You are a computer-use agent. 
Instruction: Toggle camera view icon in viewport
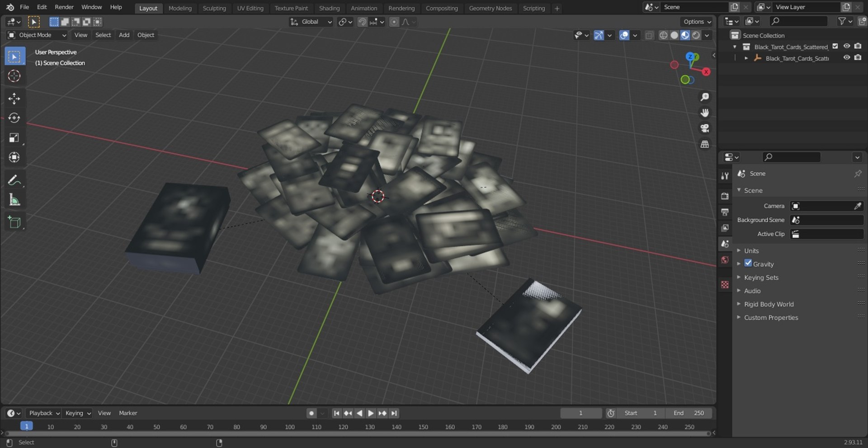click(x=704, y=128)
